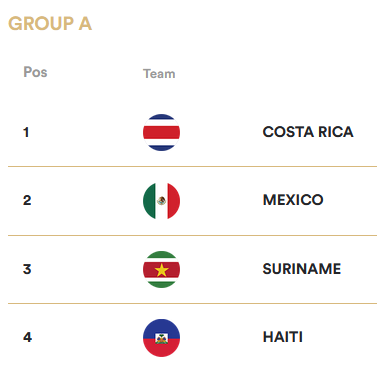Viewport: 377px width, 368px height.
Task: Open the HAITI team name
Action: pos(283,337)
